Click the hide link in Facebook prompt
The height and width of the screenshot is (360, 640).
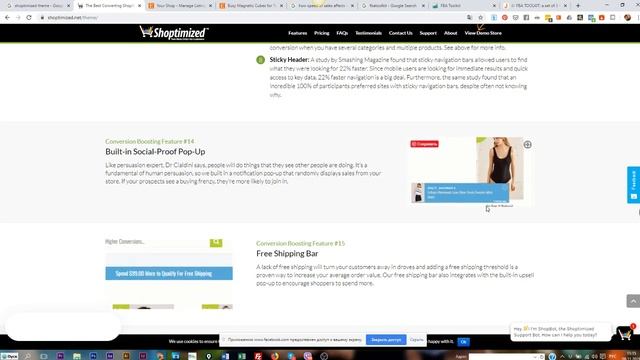coord(416,340)
